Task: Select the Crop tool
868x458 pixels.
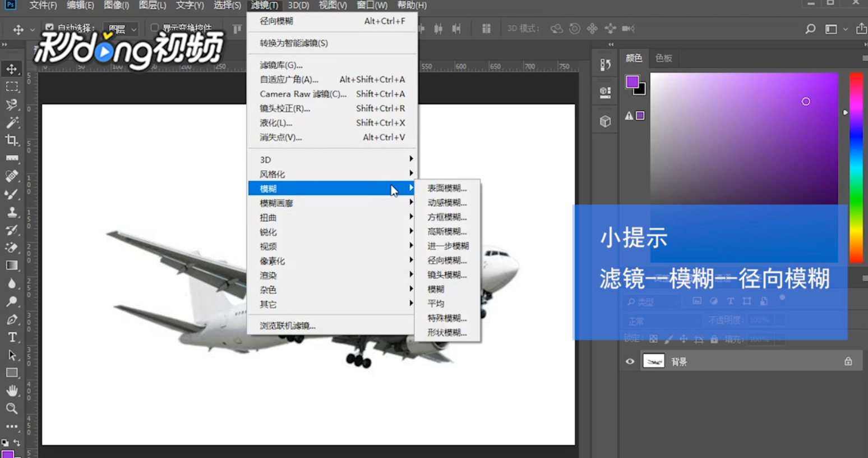Action: click(12, 140)
